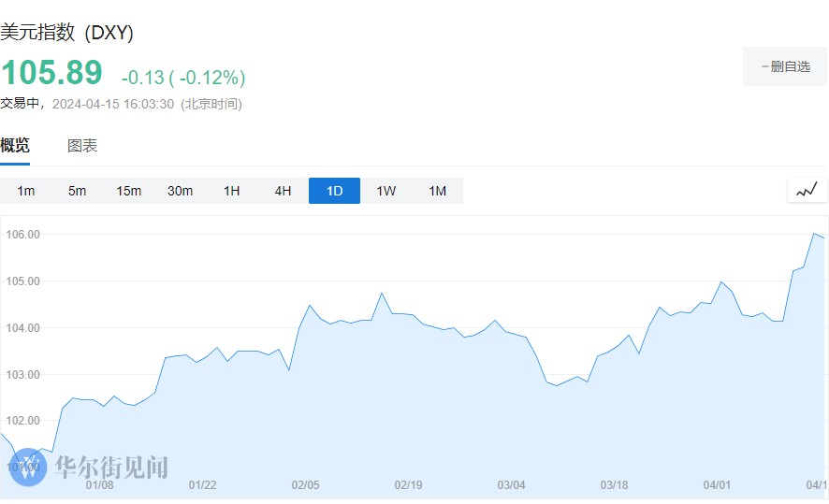Remove DXY from watchlist via 删自选
The image size is (829, 504).
coord(785,67)
